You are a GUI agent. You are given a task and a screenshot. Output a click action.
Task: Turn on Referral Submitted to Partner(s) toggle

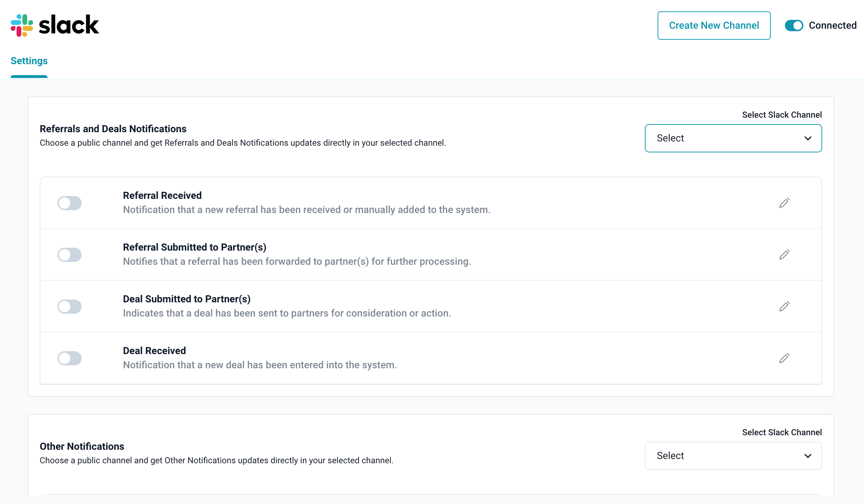click(x=70, y=255)
